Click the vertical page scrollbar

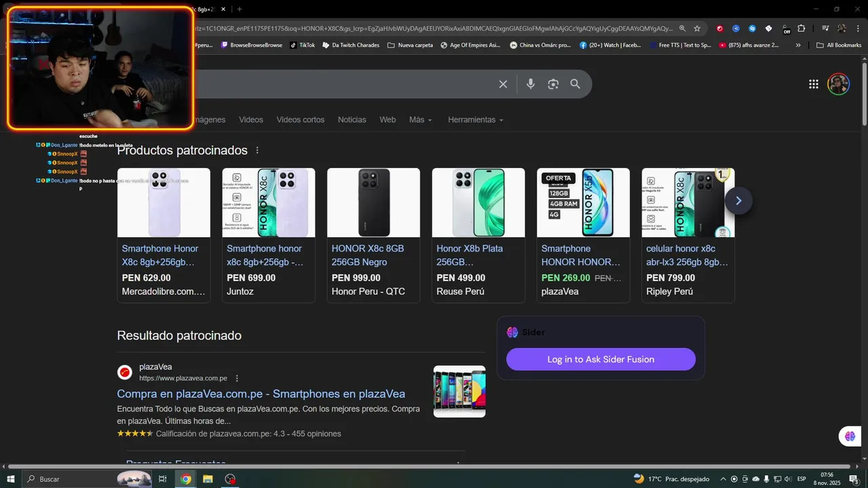tap(864, 95)
